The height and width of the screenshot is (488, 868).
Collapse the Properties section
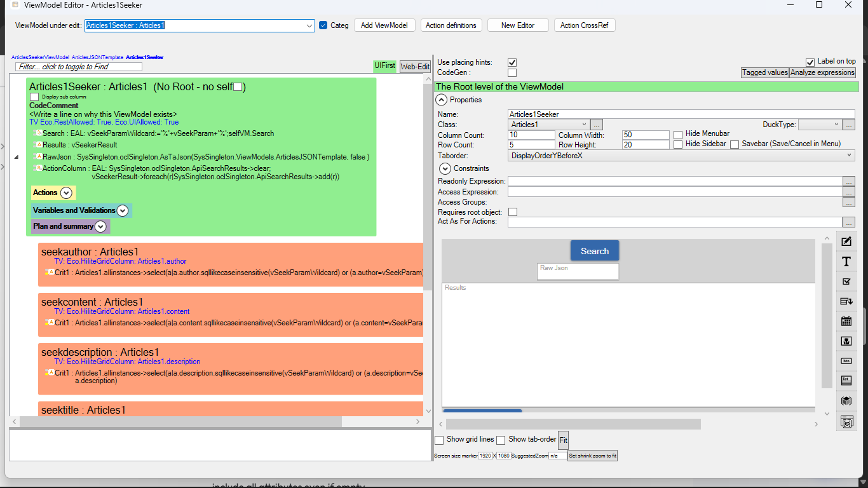point(442,100)
